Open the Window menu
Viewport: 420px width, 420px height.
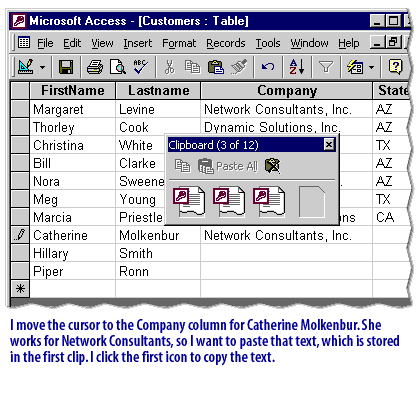click(x=309, y=43)
